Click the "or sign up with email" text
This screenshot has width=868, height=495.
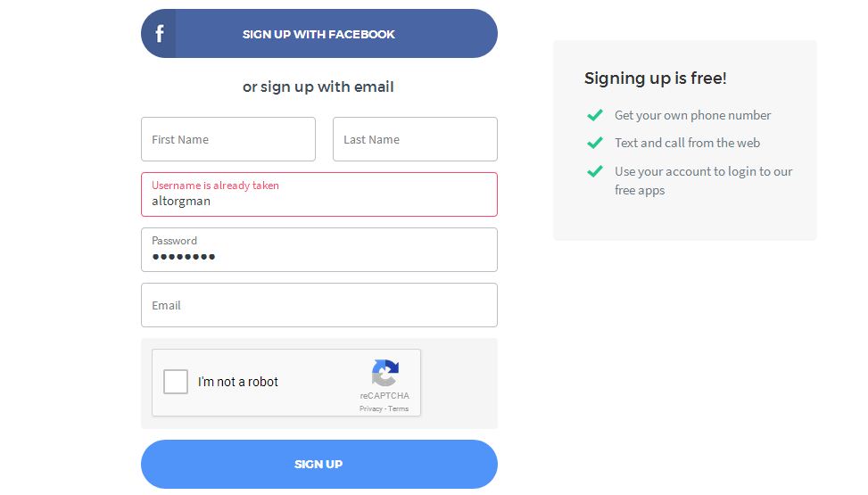[318, 87]
